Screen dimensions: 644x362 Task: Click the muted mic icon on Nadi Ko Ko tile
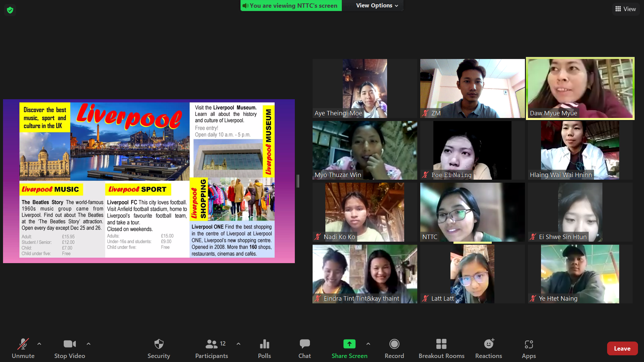click(318, 237)
